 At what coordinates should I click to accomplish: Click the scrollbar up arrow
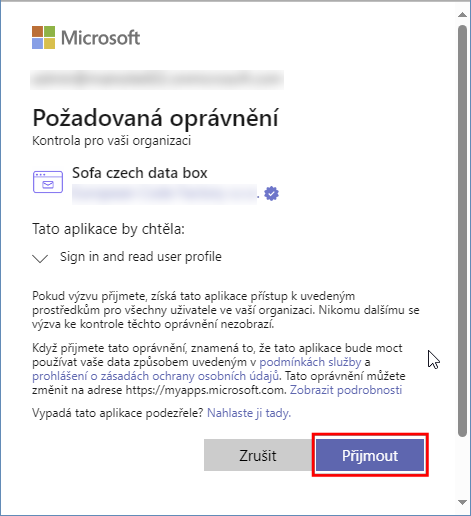(462, 14)
